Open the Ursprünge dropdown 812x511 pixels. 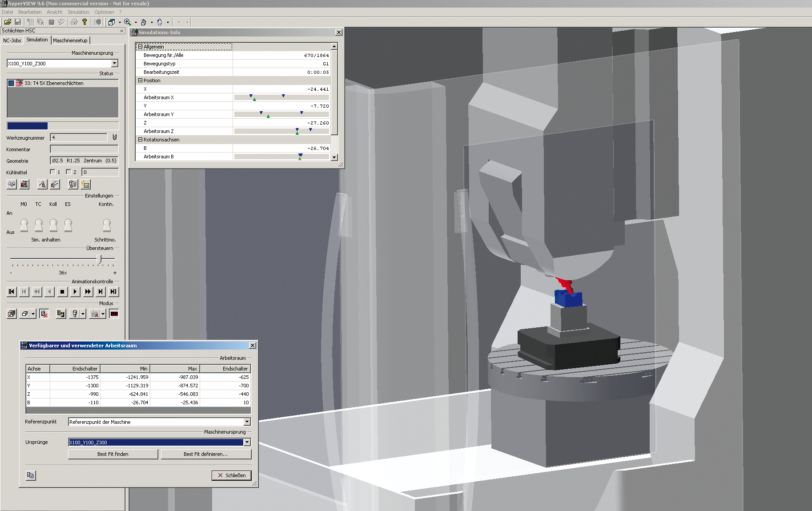247,443
